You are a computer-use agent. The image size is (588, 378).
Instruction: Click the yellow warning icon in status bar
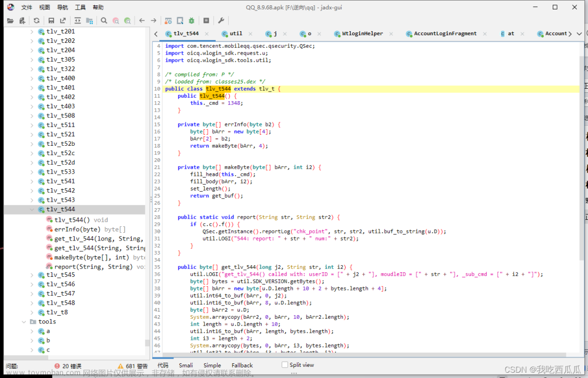[121, 366]
